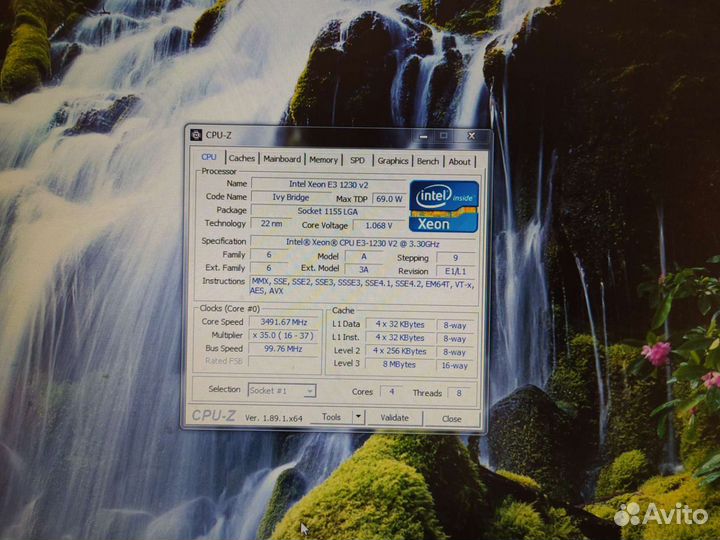Click the Tools button
The image size is (720, 540).
pyautogui.click(x=331, y=417)
